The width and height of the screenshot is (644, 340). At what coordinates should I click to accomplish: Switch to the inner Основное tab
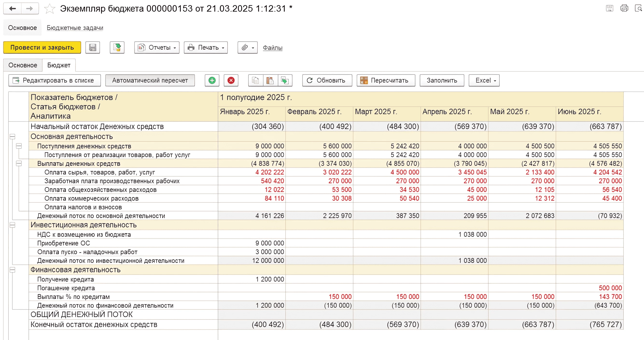[23, 65]
